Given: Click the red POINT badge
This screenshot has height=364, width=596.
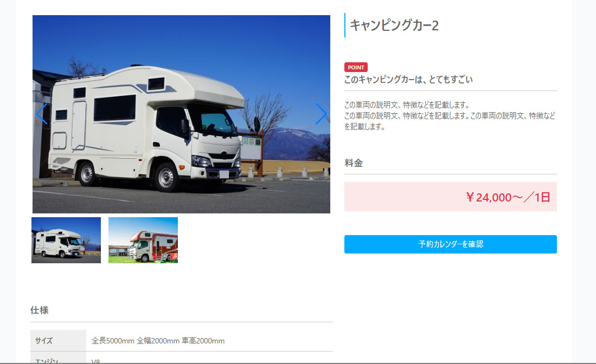Looking at the screenshot, I should coord(356,67).
